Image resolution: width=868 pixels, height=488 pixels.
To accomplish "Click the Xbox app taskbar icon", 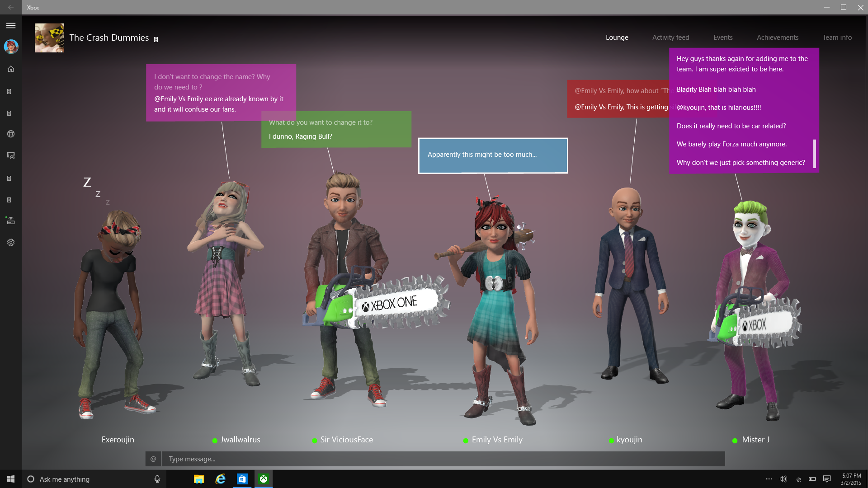I will pos(264,479).
